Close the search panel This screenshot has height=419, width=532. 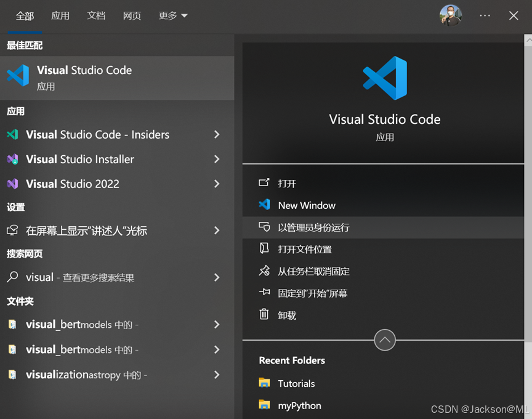pyautogui.click(x=514, y=15)
